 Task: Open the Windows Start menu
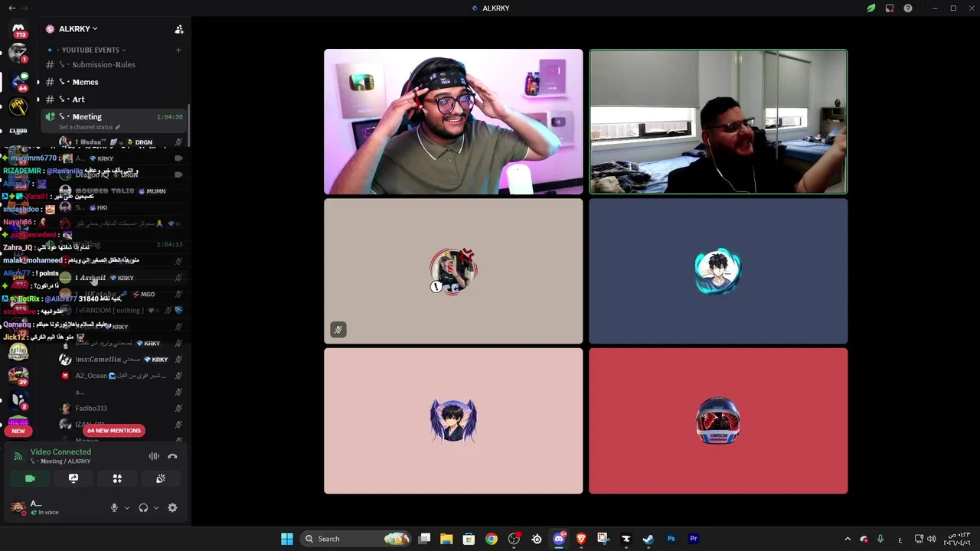point(287,539)
